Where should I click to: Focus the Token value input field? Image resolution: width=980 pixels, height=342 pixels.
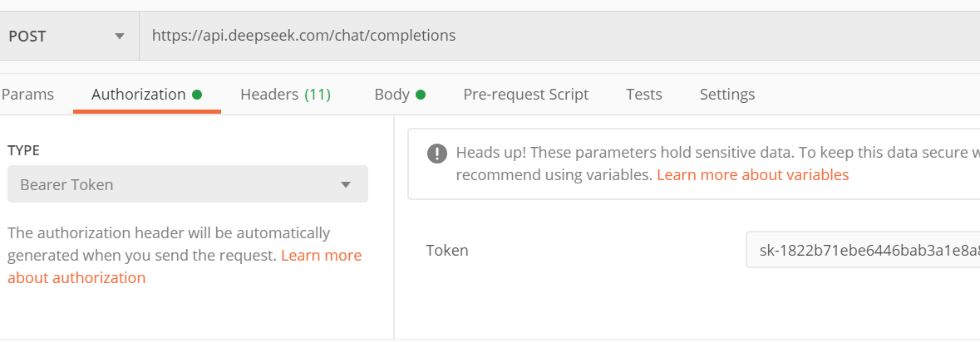(x=864, y=250)
